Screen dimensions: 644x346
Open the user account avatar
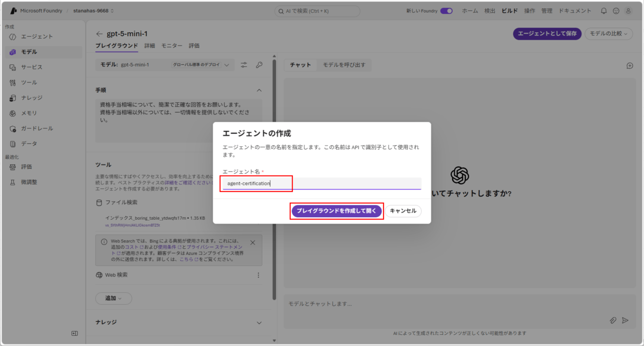(629, 11)
